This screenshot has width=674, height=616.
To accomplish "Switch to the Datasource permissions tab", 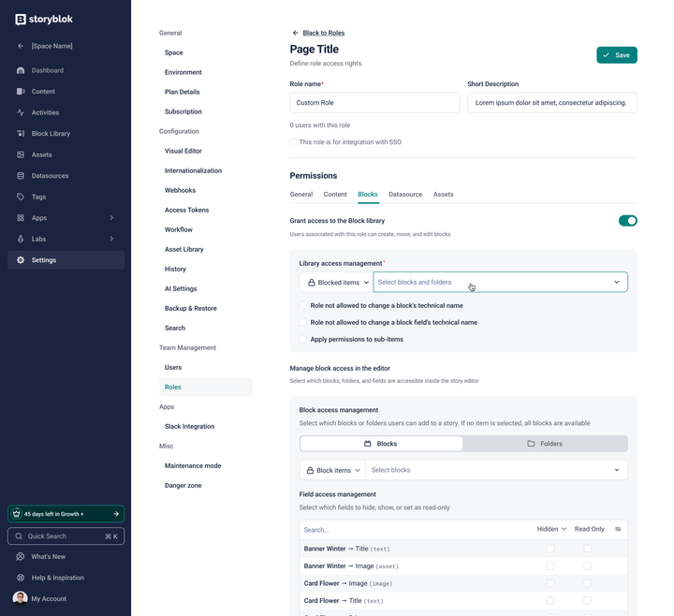I will pyautogui.click(x=405, y=195).
